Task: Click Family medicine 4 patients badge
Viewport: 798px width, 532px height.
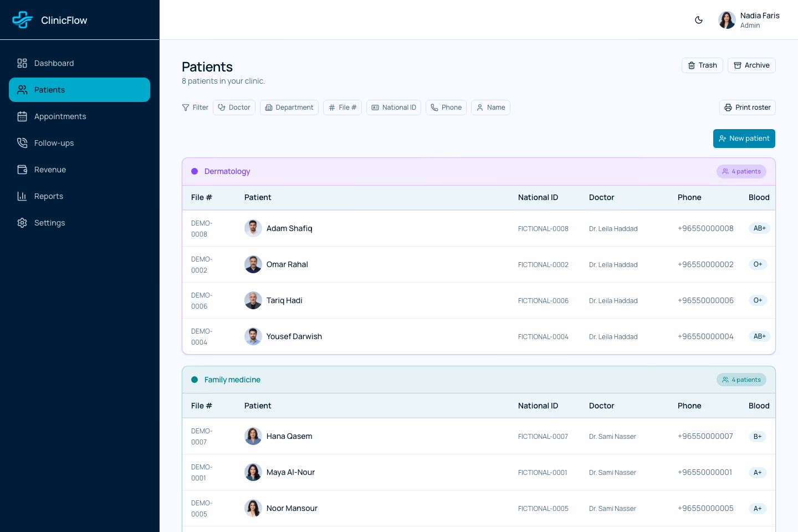Action: pyautogui.click(x=741, y=380)
